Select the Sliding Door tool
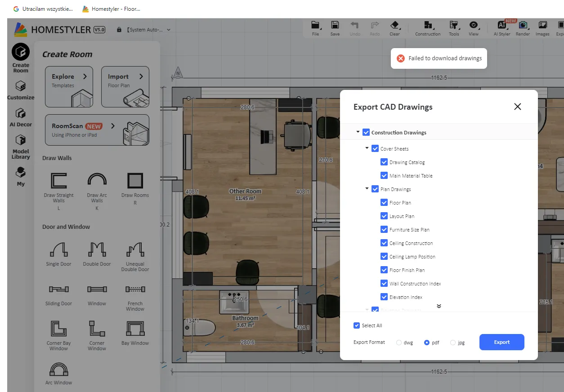This screenshot has height=392, width=564. coord(58,290)
